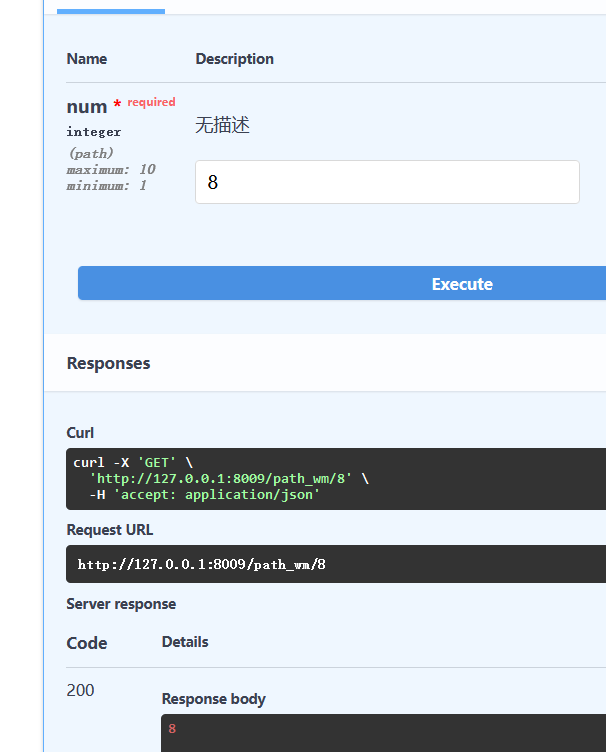Click the (path) location label

91,153
